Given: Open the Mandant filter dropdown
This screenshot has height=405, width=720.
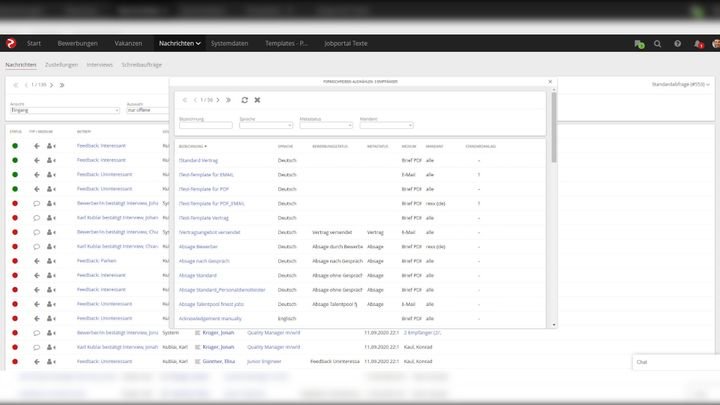Looking at the screenshot, I should point(386,125).
